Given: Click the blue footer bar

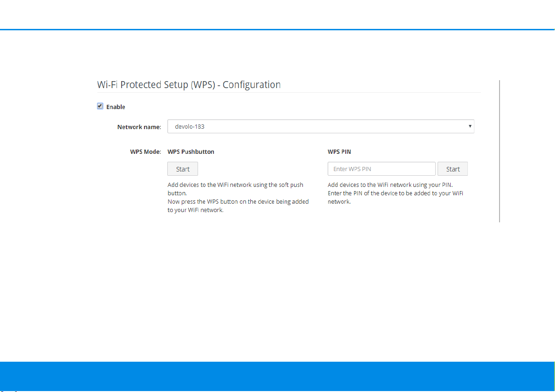Looking at the screenshot, I should pos(277,376).
